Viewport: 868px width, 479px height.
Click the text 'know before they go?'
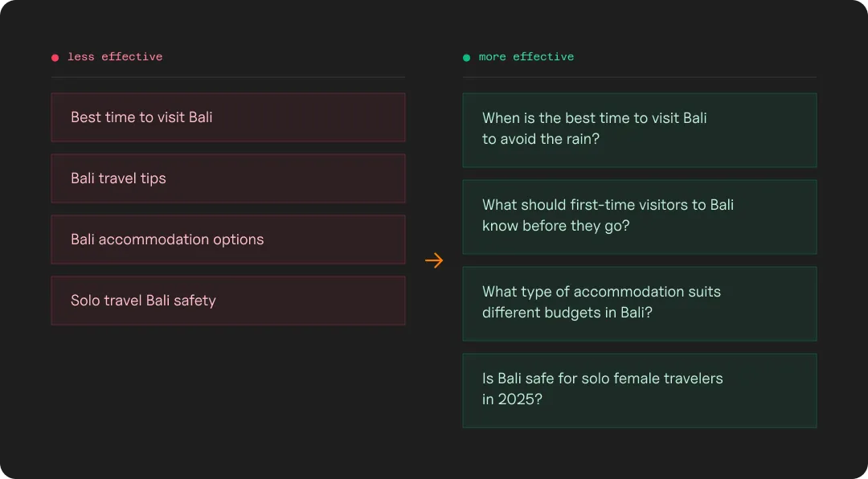[x=556, y=226]
